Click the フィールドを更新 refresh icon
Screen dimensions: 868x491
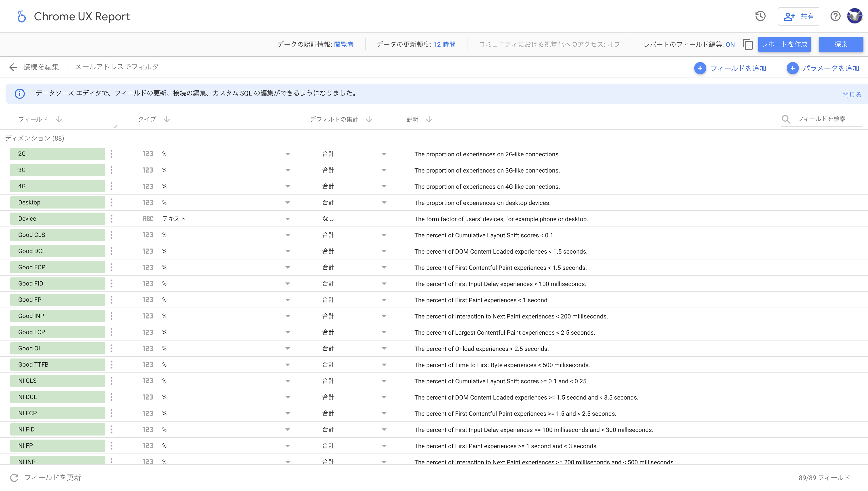(13, 477)
